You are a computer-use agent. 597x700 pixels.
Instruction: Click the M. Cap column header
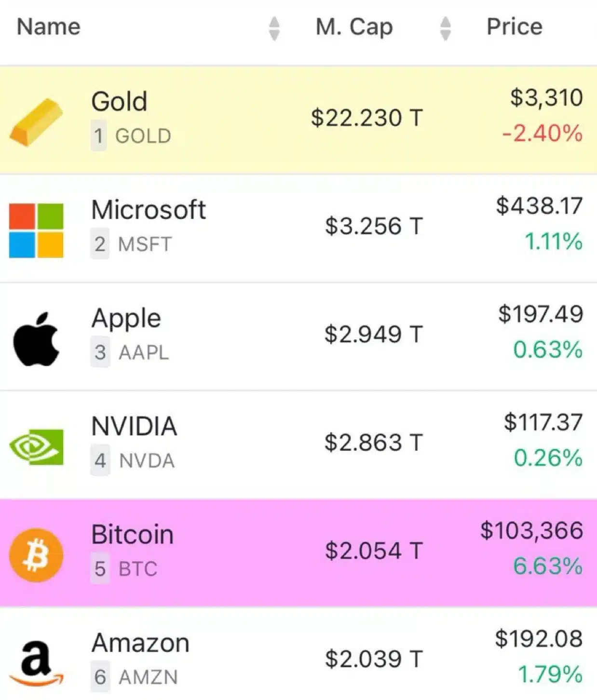point(354,27)
